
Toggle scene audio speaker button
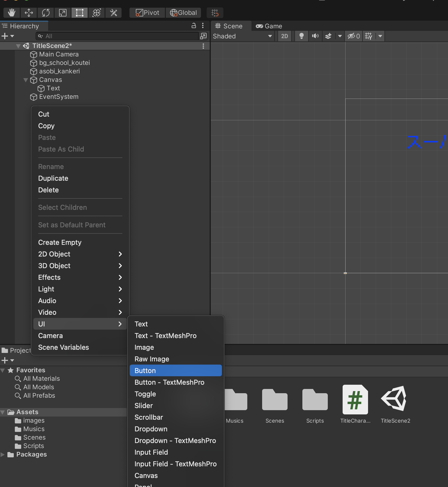[x=315, y=36]
